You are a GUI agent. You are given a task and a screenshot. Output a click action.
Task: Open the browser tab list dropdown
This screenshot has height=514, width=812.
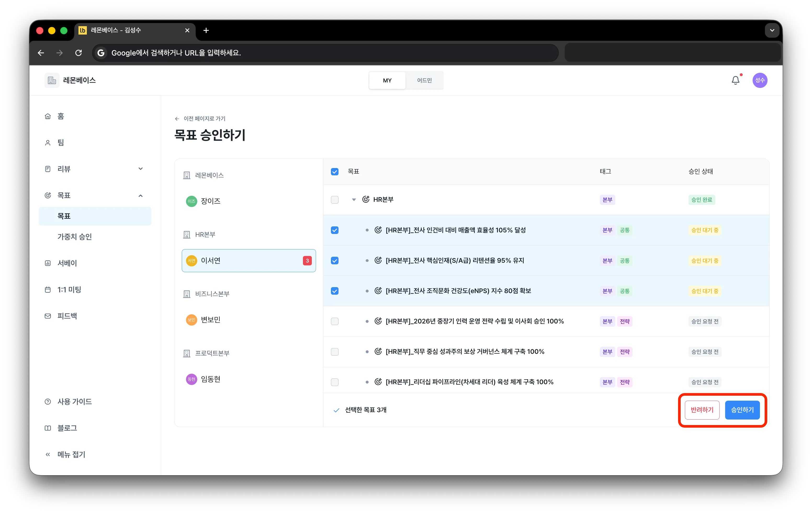(x=772, y=30)
